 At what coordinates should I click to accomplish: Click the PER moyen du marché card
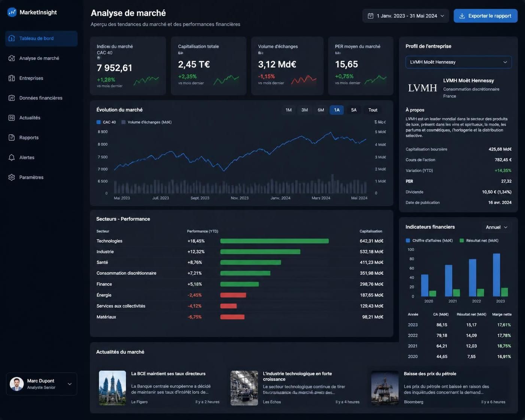coord(361,66)
